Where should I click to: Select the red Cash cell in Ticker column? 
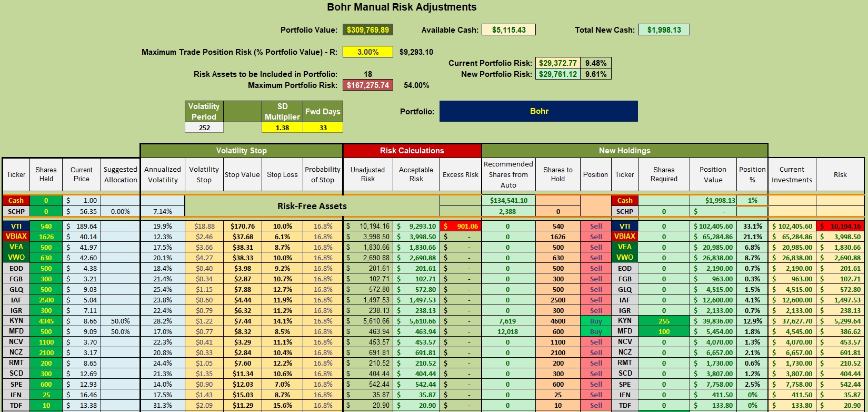coord(16,200)
